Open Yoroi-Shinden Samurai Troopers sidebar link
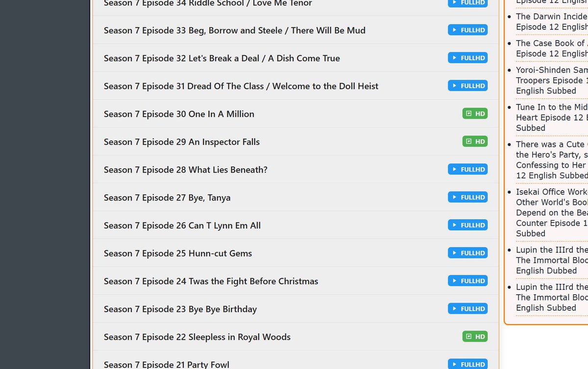 coord(552,80)
